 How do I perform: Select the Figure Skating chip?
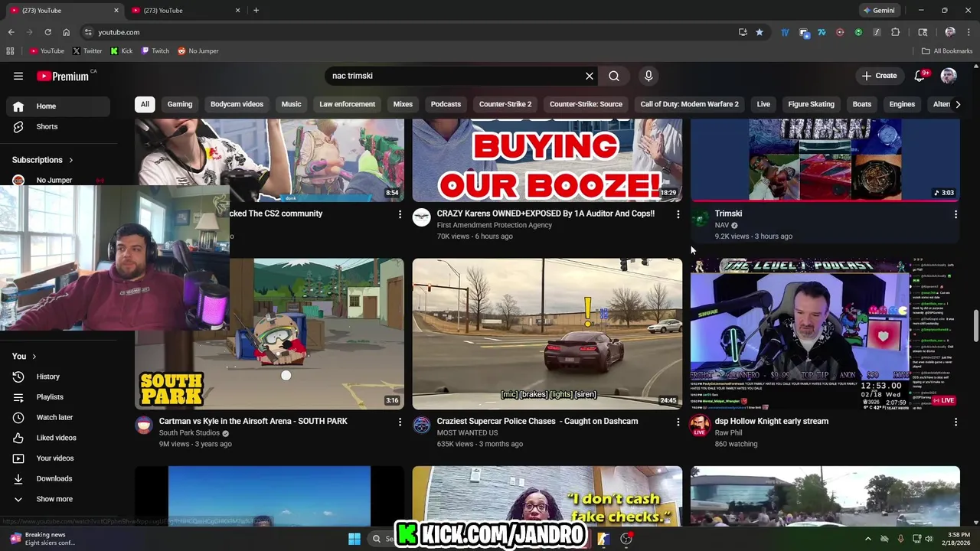point(811,104)
